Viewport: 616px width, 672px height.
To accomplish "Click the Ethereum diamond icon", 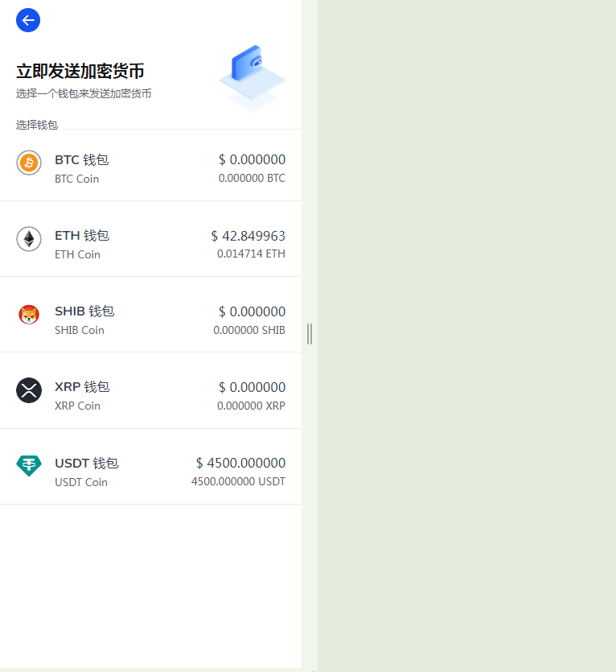I will [29, 239].
